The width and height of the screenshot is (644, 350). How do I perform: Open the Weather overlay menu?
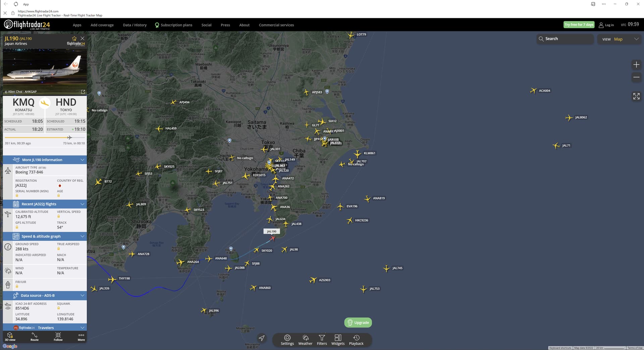coord(305,340)
